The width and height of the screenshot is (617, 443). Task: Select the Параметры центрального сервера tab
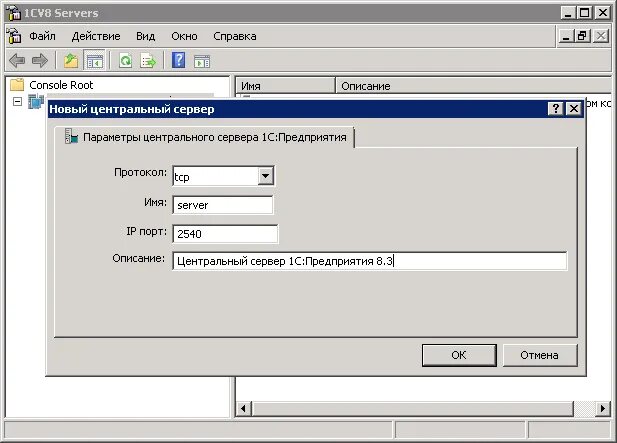tap(205, 137)
